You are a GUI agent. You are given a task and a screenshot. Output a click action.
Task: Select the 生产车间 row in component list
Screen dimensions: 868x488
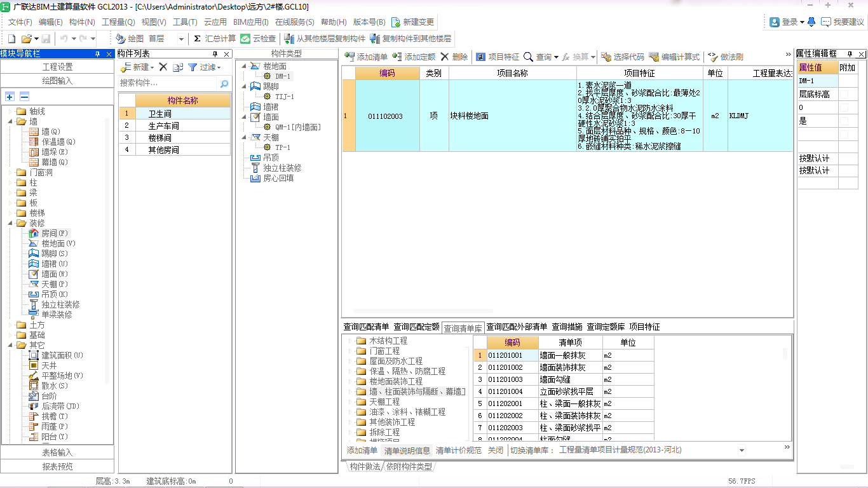(x=175, y=126)
